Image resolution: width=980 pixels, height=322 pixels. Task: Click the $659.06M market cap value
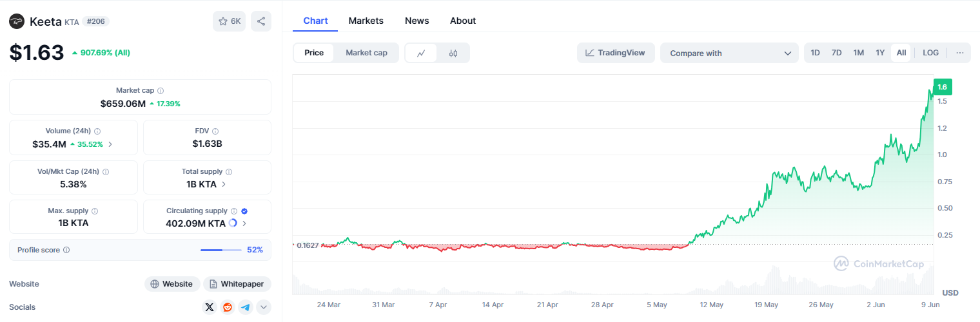(x=122, y=104)
